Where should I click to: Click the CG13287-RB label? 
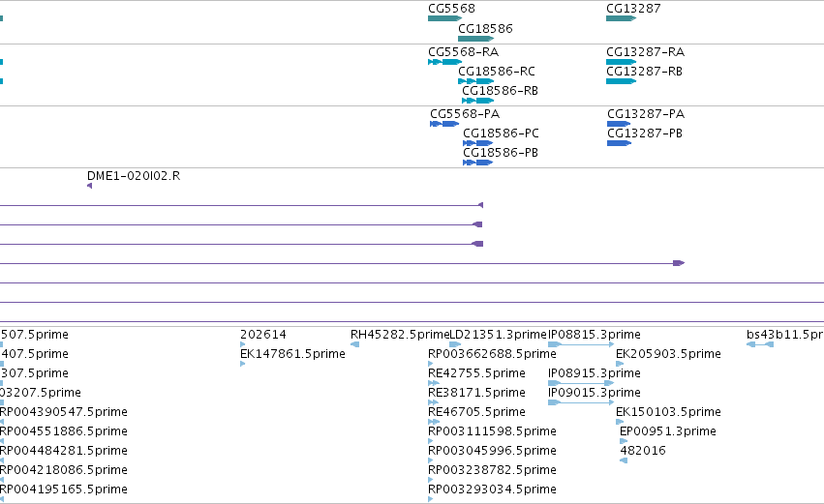[x=644, y=72]
